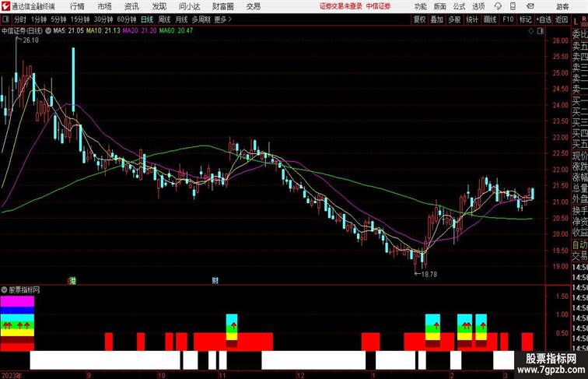This screenshot has height=379, width=588.
Task: Open the 问小达 menu
Action: pos(189,6)
